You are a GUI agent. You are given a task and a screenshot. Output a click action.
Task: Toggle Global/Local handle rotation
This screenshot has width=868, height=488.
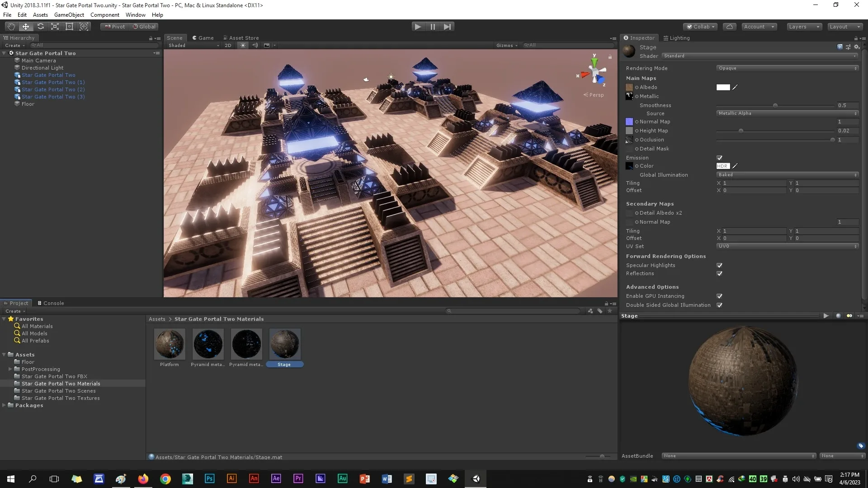pos(144,27)
